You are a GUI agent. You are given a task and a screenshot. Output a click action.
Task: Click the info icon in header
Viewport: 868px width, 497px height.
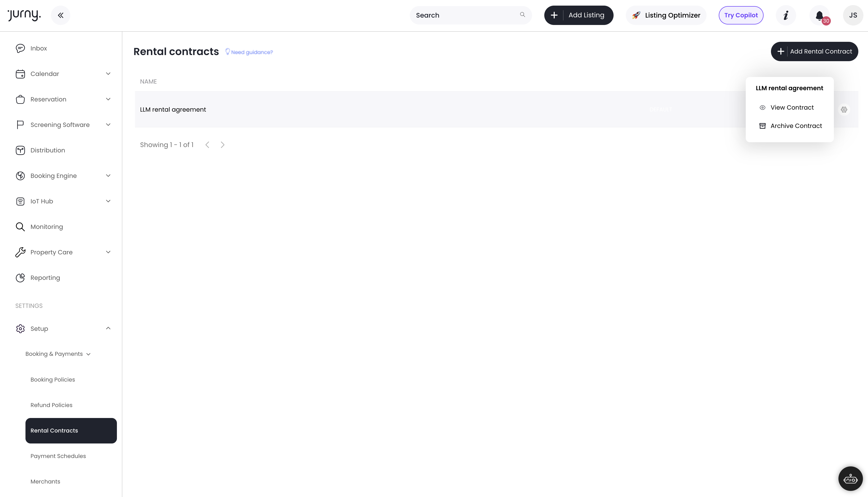786,15
